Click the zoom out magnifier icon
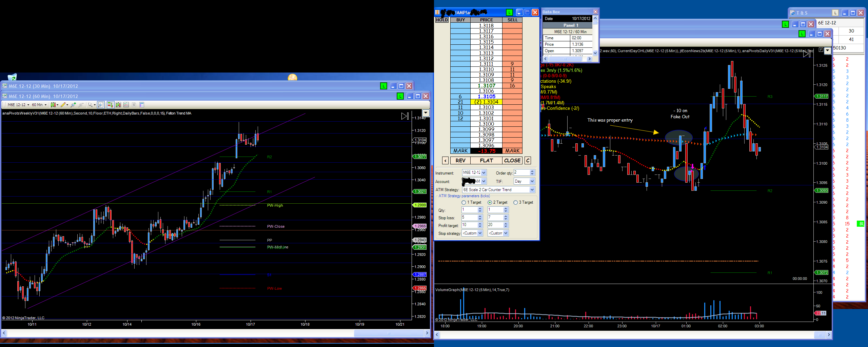This screenshot has width=868, height=347. click(x=81, y=105)
